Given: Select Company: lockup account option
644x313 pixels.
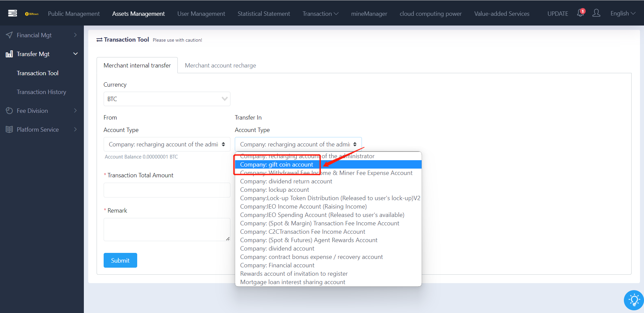Looking at the screenshot, I should tap(328, 190).
